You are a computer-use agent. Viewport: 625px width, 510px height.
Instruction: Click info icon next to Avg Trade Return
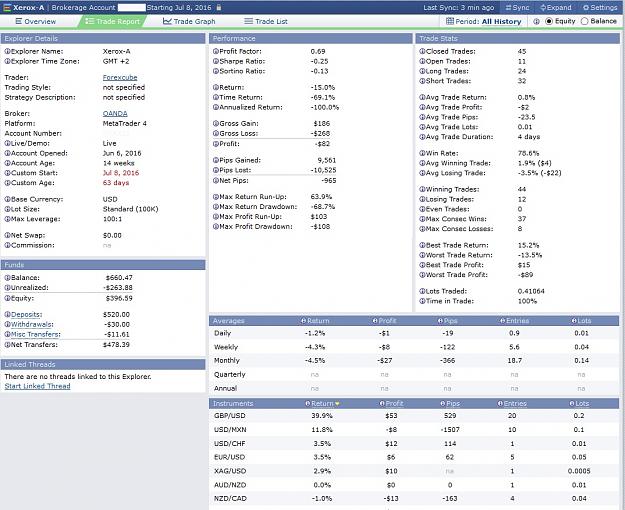pyautogui.click(x=422, y=97)
